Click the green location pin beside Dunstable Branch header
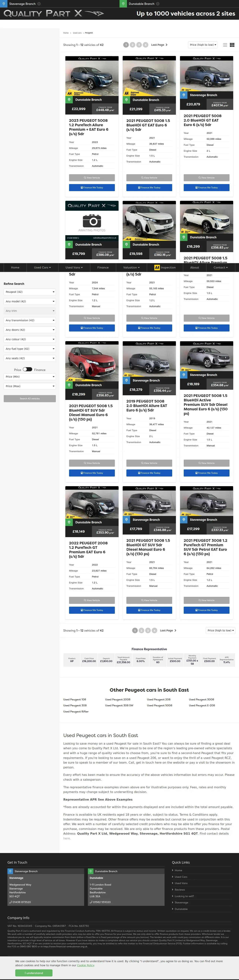Image resolution: width=239 pixels, height=980 pixels. pyautogui.click(x=123, y=4)
